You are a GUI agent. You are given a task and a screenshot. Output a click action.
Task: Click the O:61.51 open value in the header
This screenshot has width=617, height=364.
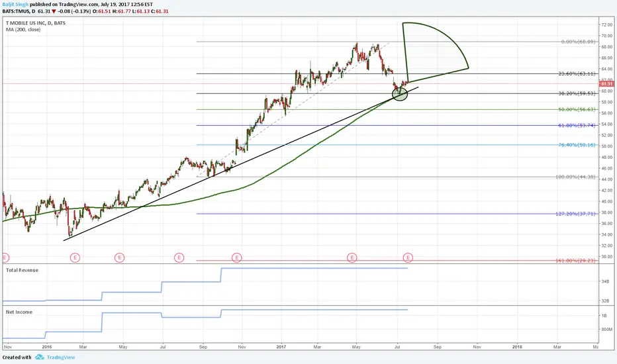101,11
